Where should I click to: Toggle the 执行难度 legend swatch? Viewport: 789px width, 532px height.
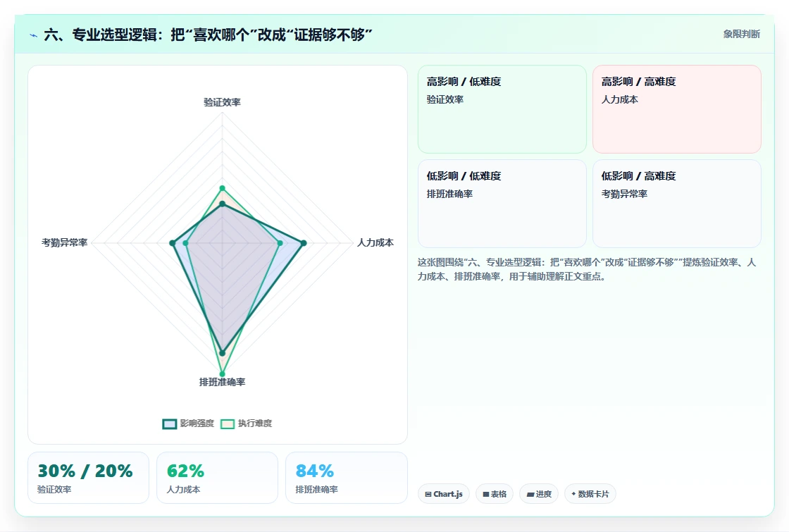click(228, 423)
